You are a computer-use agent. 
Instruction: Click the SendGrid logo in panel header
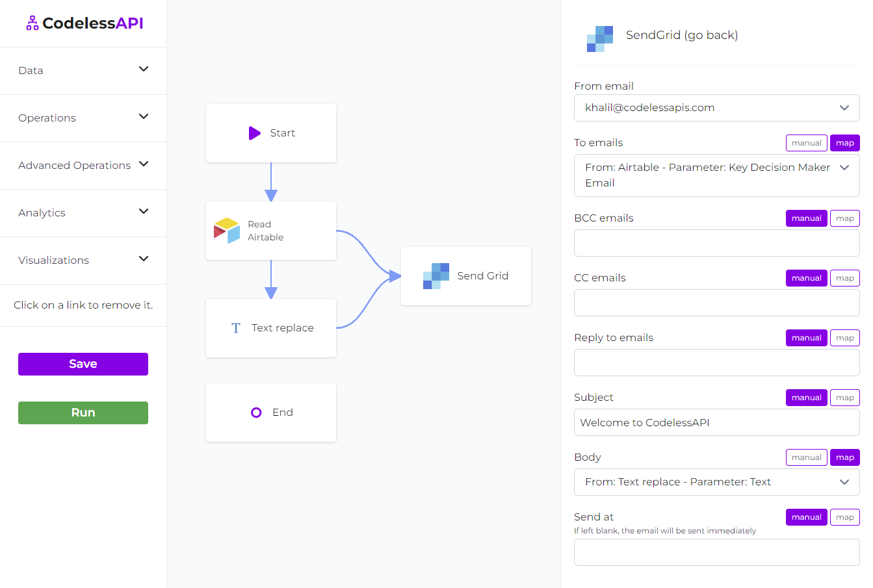[x=600, y=39]
